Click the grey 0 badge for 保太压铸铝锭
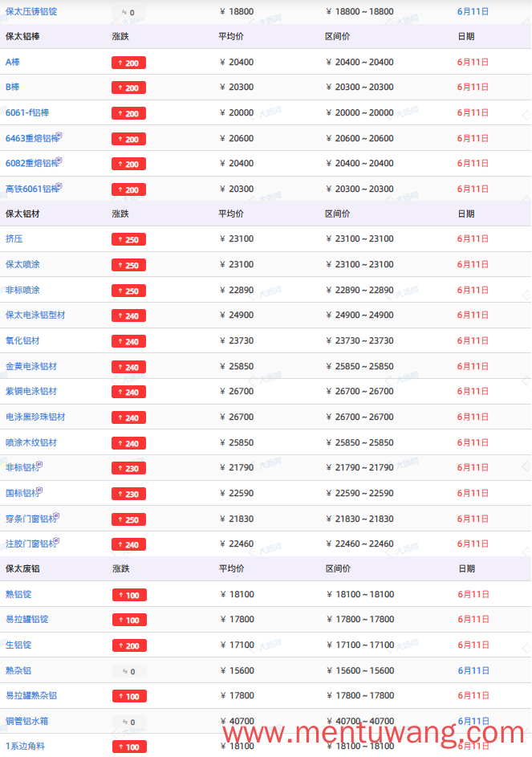 coord(129,13)
